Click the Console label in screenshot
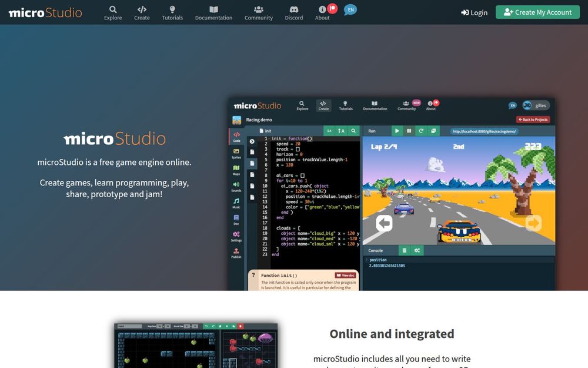Viewport: 588px width, 368px height. click(x=375, y=250)
